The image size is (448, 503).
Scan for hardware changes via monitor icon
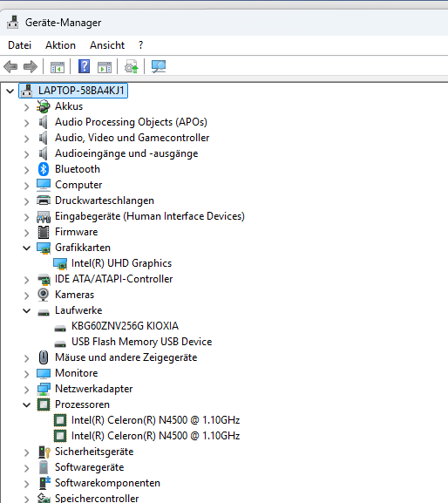[x=159, y=66]
